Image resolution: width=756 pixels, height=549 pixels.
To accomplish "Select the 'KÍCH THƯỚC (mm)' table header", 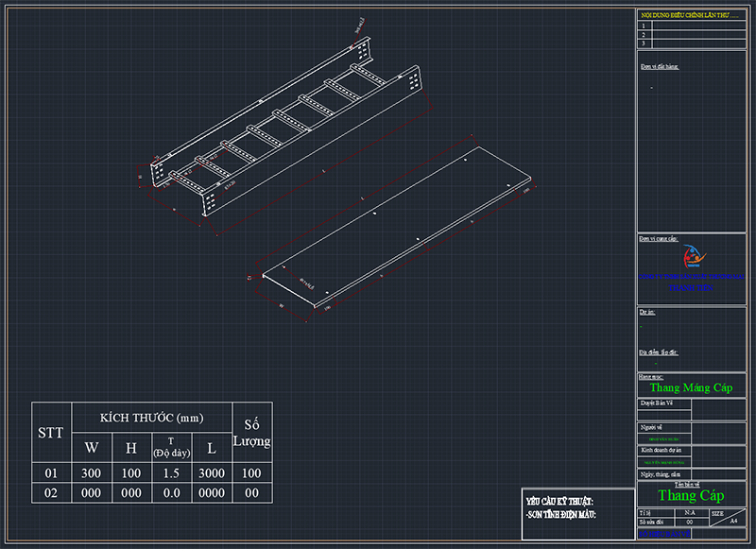I will pyautogui.click(x=152, y=418).
